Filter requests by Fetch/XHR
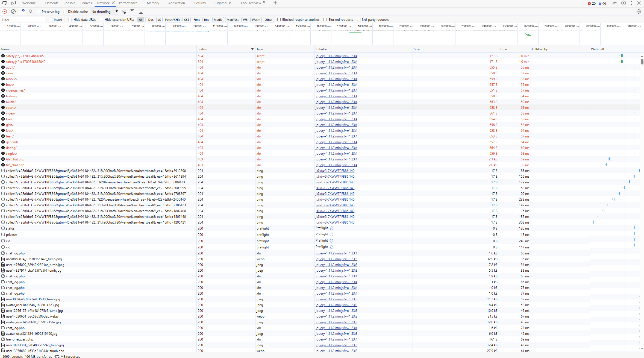 pos(172,20)
